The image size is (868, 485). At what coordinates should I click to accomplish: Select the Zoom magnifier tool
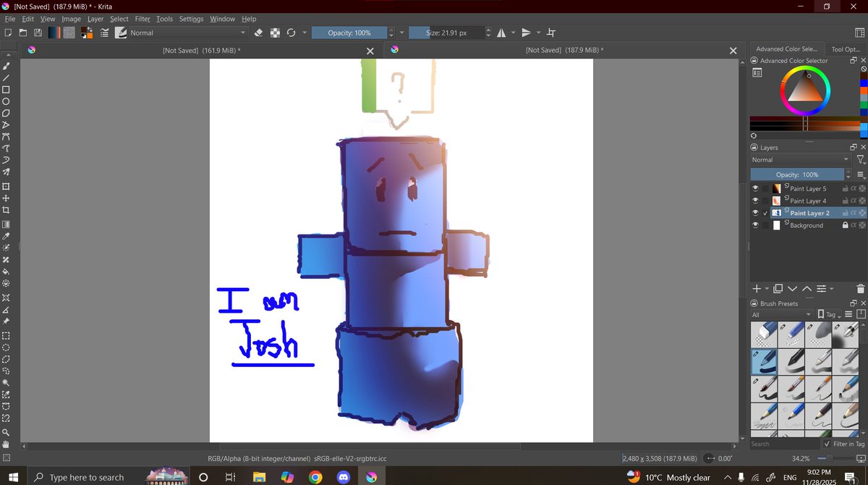6,431
